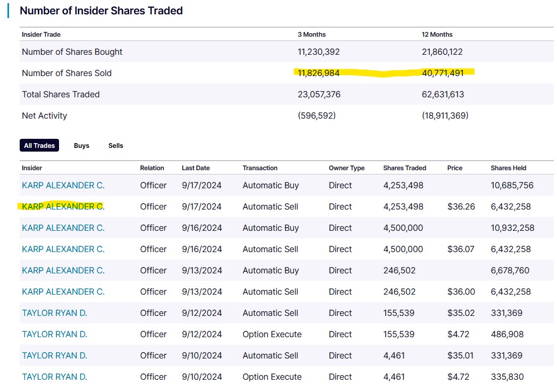Open Karp Alexander link for 9/17/2024 Automatic Buy
Image resolution: width=557 pixels, height=392 pixels.
(x=63, y=186)
